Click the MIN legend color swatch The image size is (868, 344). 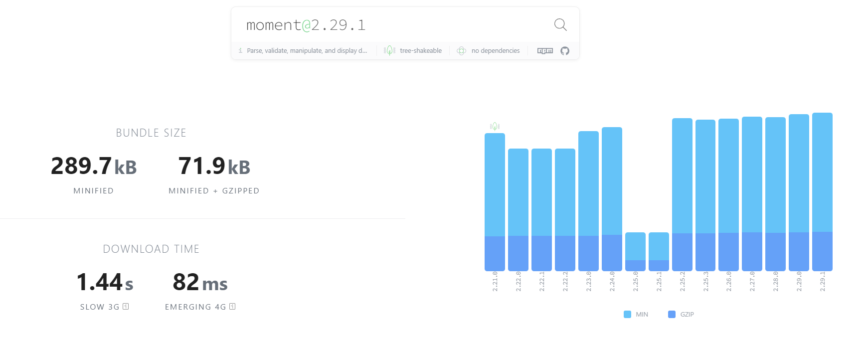coord(627,314)
